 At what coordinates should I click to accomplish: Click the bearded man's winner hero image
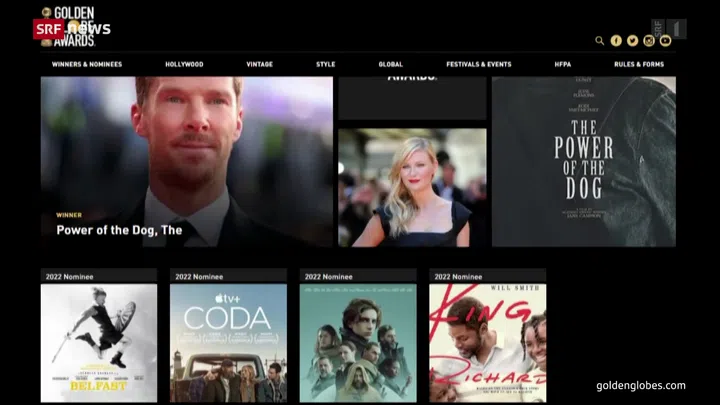tap(187, 162)
